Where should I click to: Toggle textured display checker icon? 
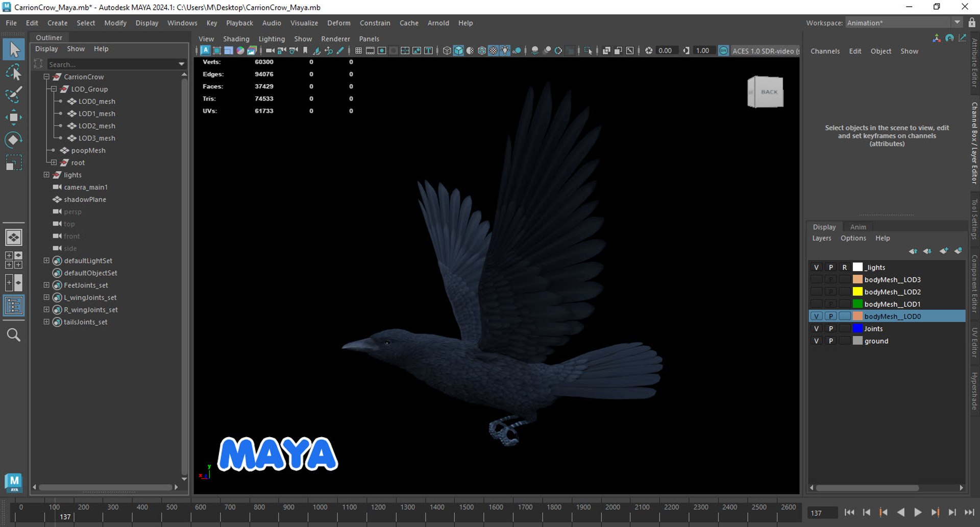click(493, 51)
